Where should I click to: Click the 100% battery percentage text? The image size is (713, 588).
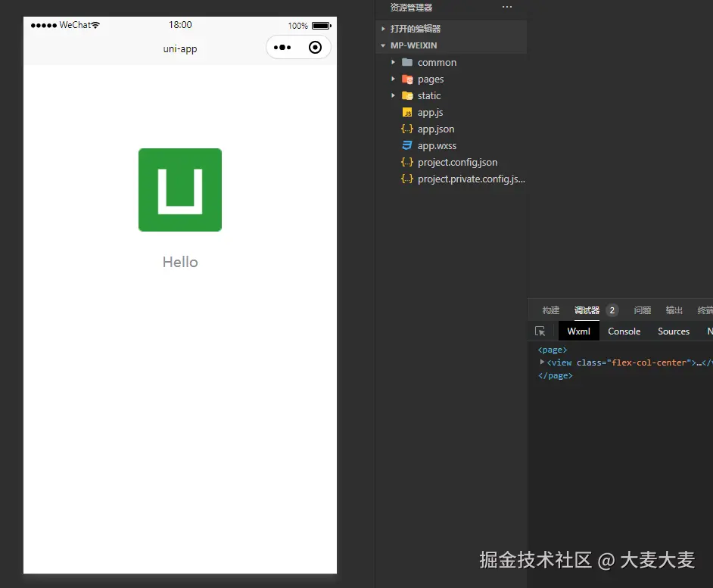[x=298, y=26]
